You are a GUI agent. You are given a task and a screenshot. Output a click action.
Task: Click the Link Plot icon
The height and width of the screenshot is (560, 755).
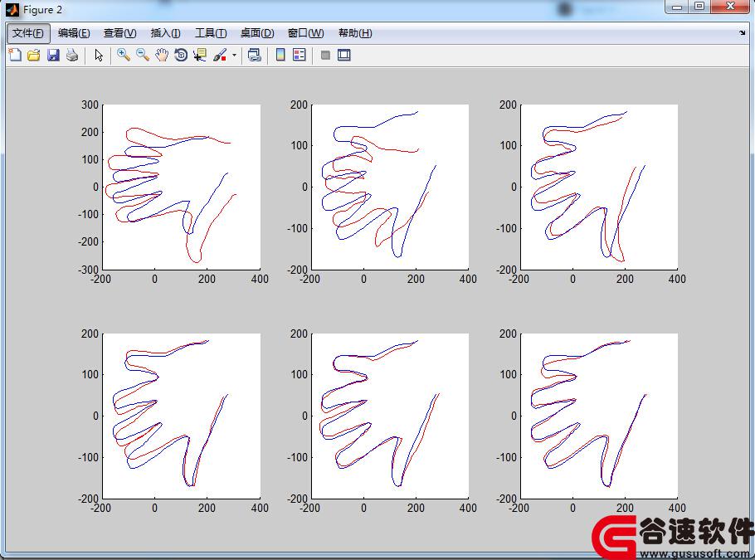click(x=254, y=55)
